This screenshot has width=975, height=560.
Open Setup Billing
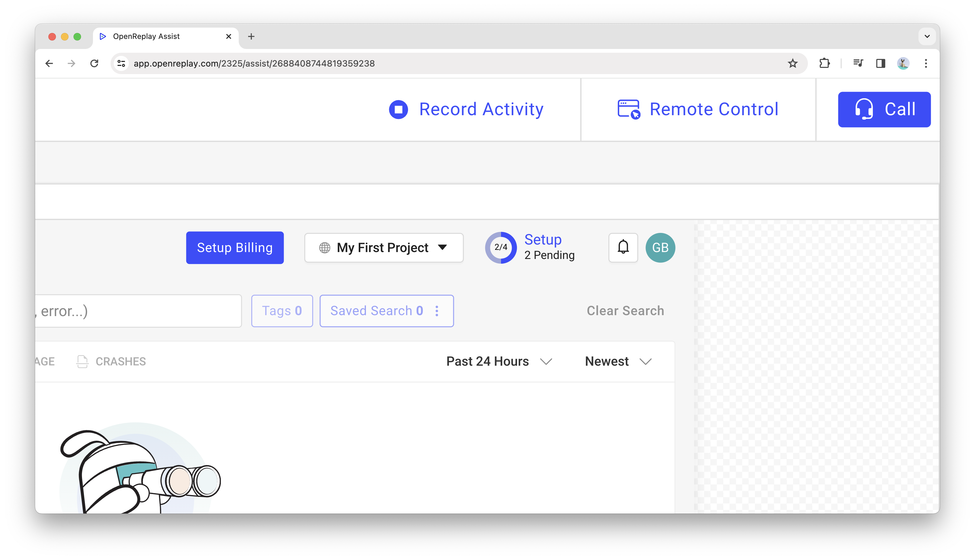235,248
